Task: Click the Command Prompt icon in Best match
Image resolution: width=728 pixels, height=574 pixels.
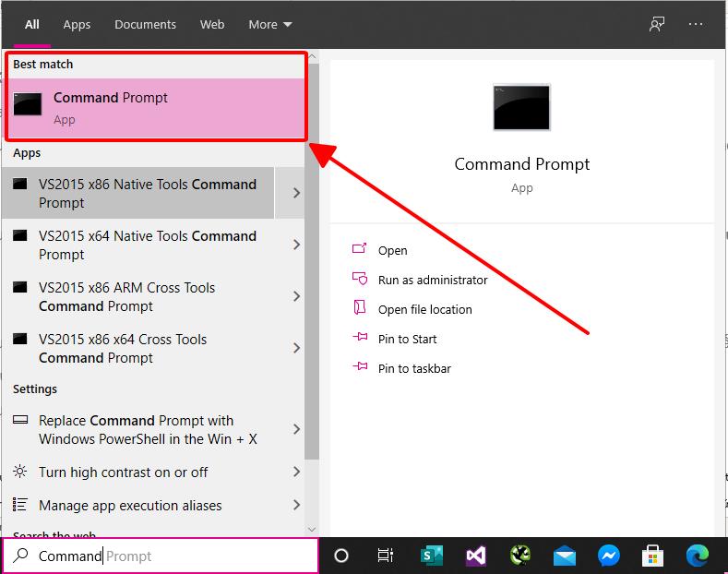Action: [28, 104]
